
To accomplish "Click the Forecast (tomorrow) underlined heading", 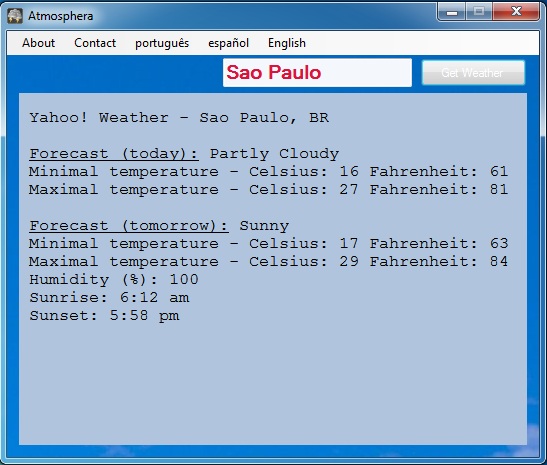I will (x=129, y=226).
